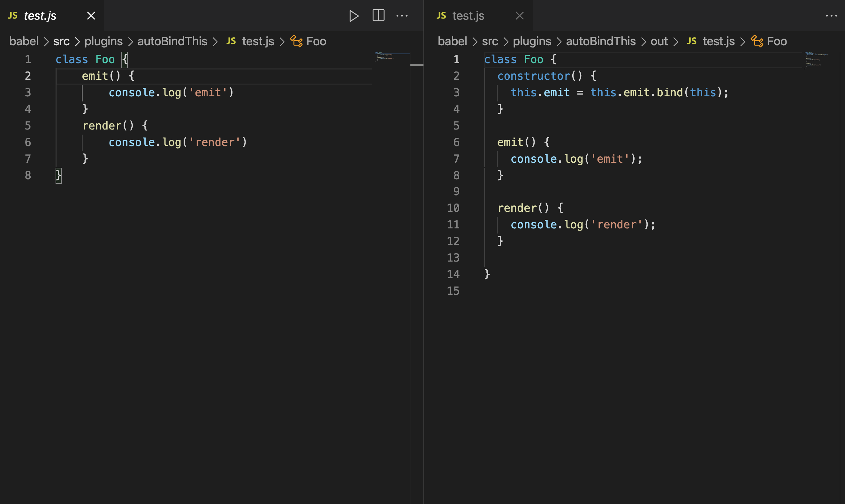This screenshot has width=845, height=504.
Task: Open autoBindThis breadcrumb in left editor
Action: point(172,41)
